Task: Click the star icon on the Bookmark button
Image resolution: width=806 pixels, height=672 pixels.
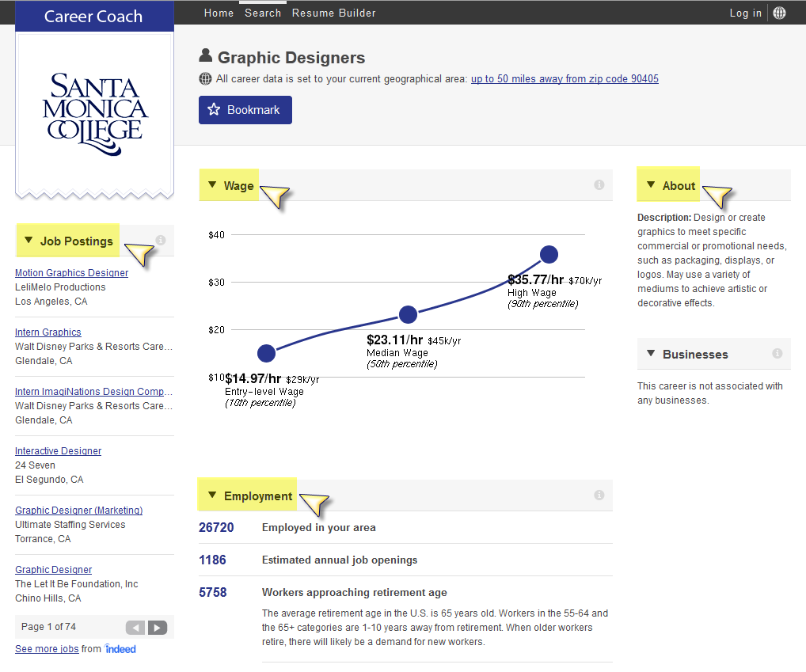Action: tap(212, 110)
